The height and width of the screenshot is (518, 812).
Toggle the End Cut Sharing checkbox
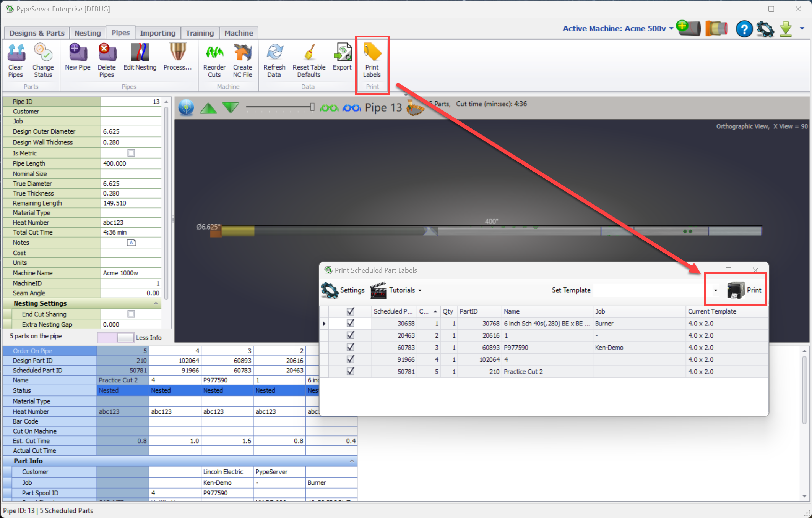pos(131,314)
